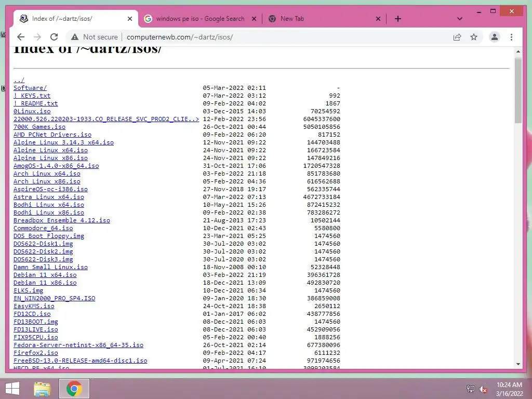
Task: Switch to the windows pe iso Google Search tab
Action: tap(200, 19)
